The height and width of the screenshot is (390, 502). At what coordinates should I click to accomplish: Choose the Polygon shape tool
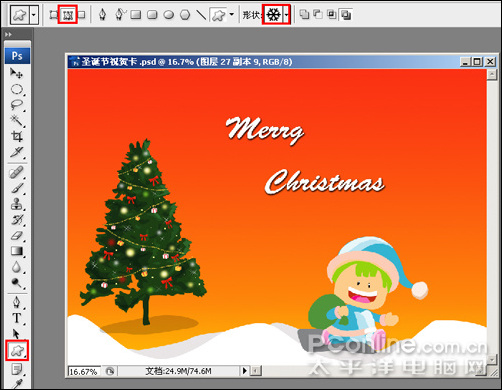pyautogui.click(x=185, y=15)
